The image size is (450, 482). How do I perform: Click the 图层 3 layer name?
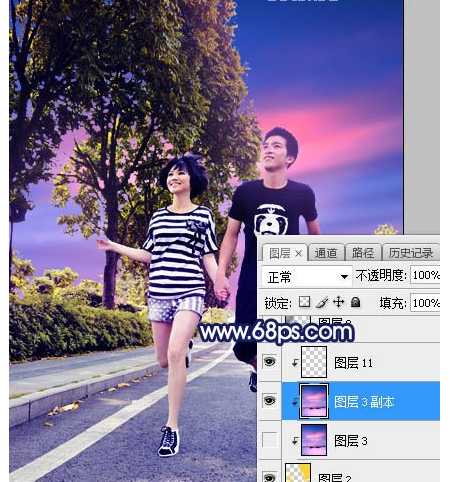pos(351,441)
